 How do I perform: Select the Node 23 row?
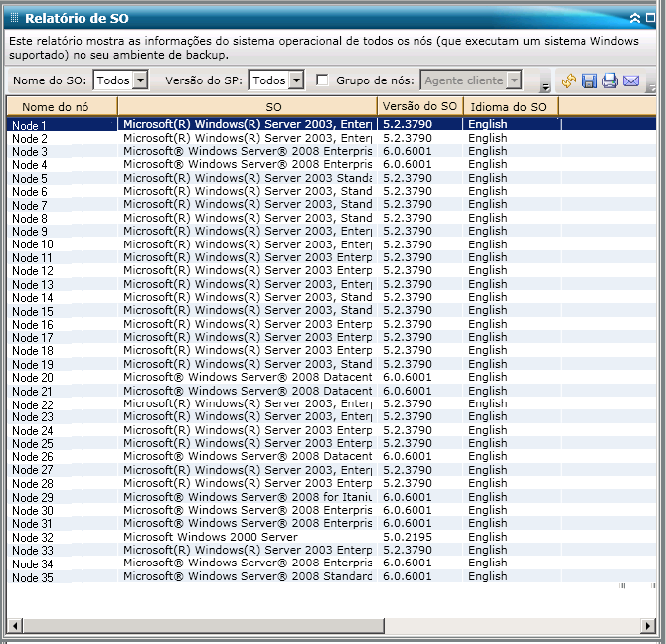(x=331, y=416)
